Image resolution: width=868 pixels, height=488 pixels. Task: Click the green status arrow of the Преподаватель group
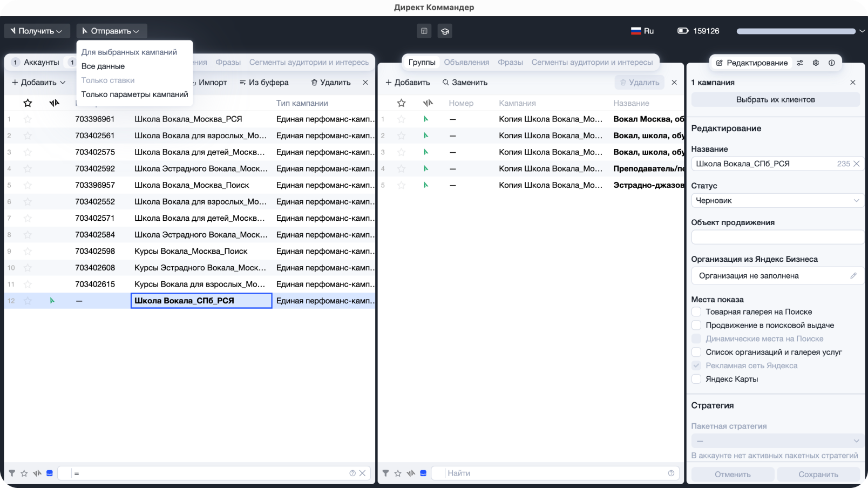click(x=425, y=168)
